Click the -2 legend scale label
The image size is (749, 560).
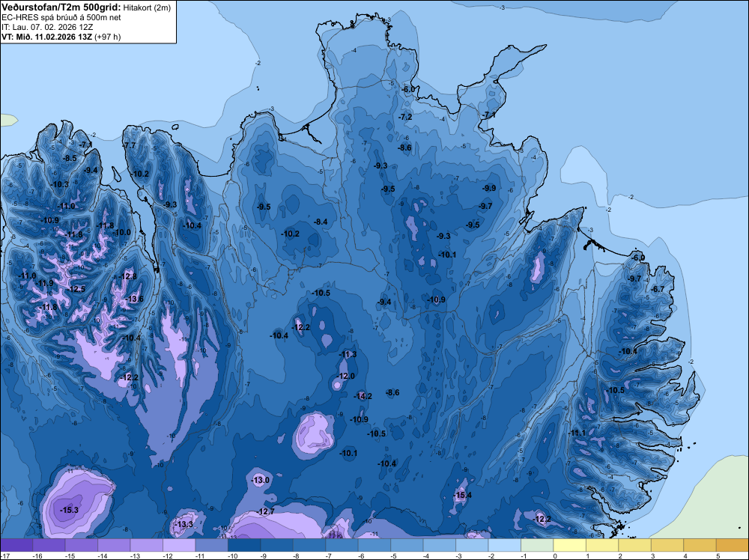pyautogui.click(x=491, y=556)
